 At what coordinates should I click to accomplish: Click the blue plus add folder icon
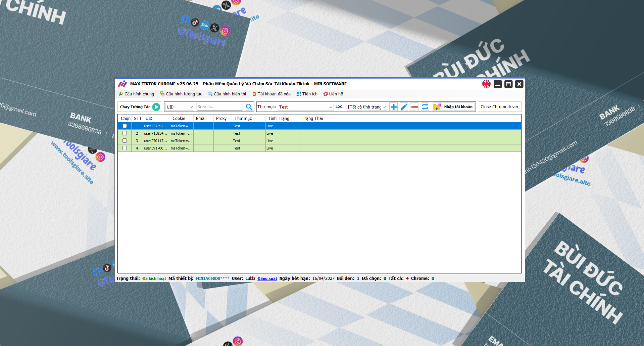pos(394,107)
